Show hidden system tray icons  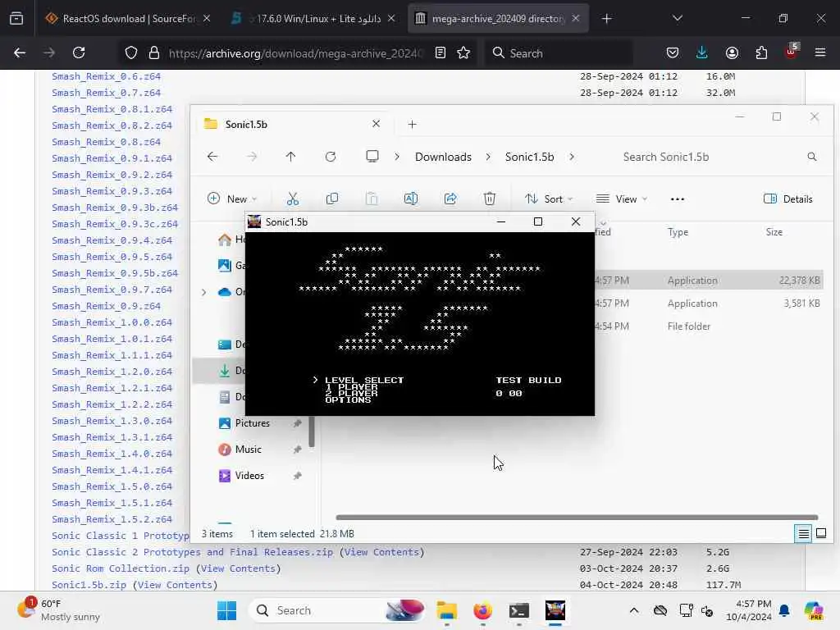pos(634,610)
